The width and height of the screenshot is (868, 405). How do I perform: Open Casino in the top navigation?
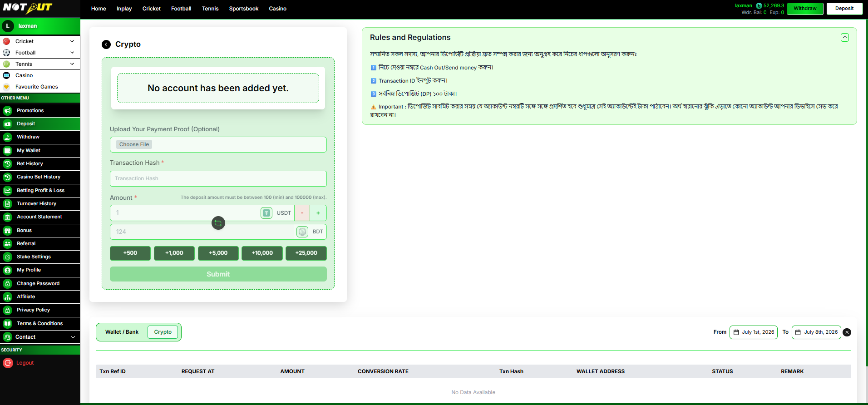(x=278, y=9)
